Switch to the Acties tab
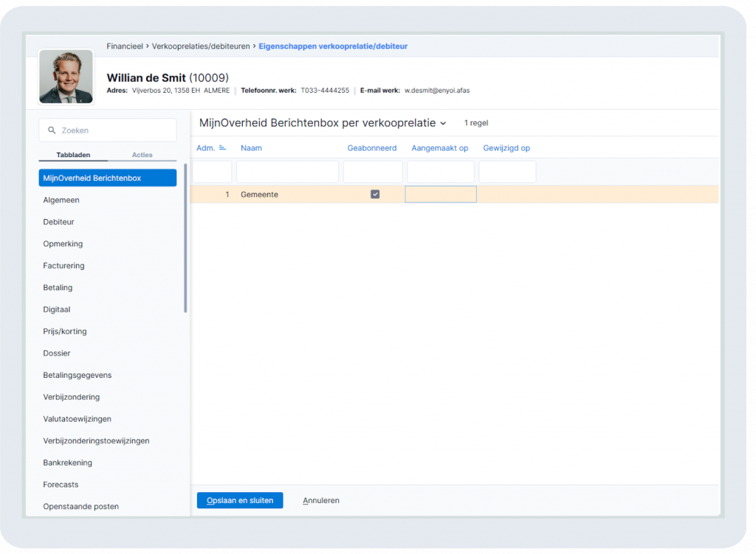The height and width of the screenshot is (554, 756). 142,155
